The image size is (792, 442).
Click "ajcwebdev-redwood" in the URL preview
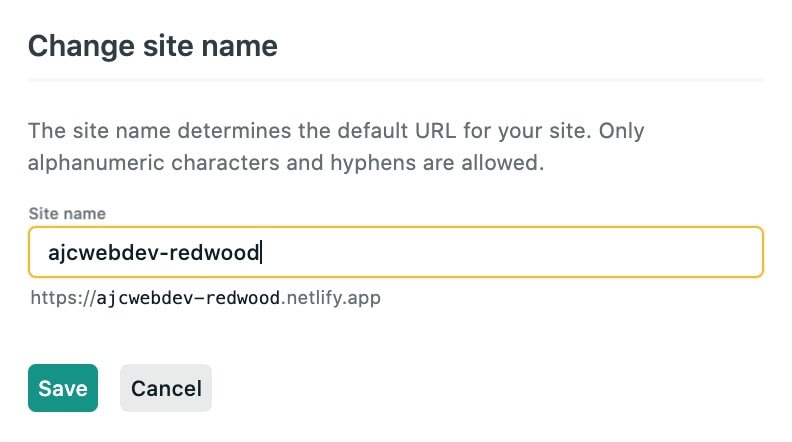click(188, 298)
